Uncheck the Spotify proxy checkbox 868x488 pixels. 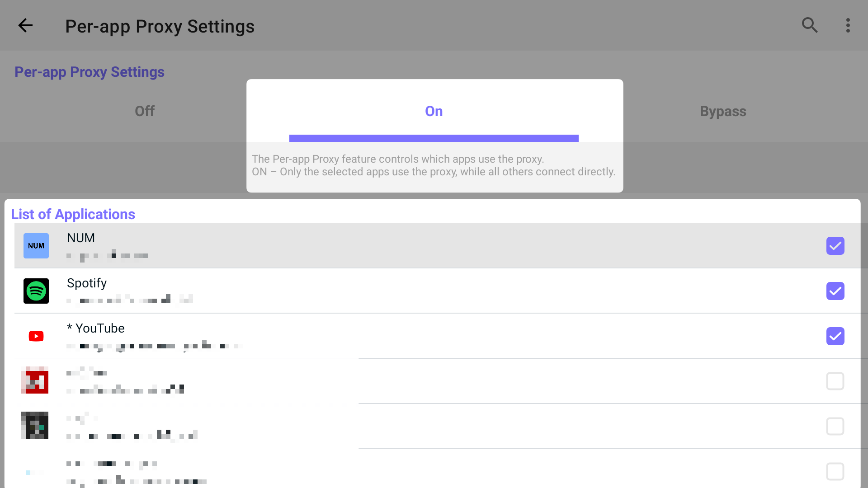(x=835, y=291)
